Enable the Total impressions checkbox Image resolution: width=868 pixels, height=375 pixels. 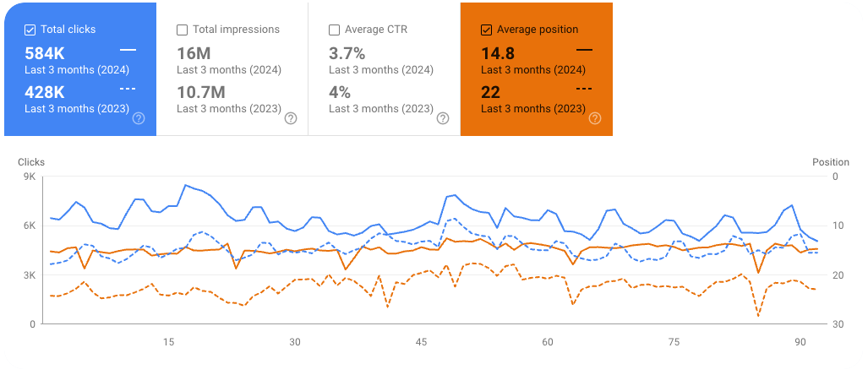(x=183, y=30)
